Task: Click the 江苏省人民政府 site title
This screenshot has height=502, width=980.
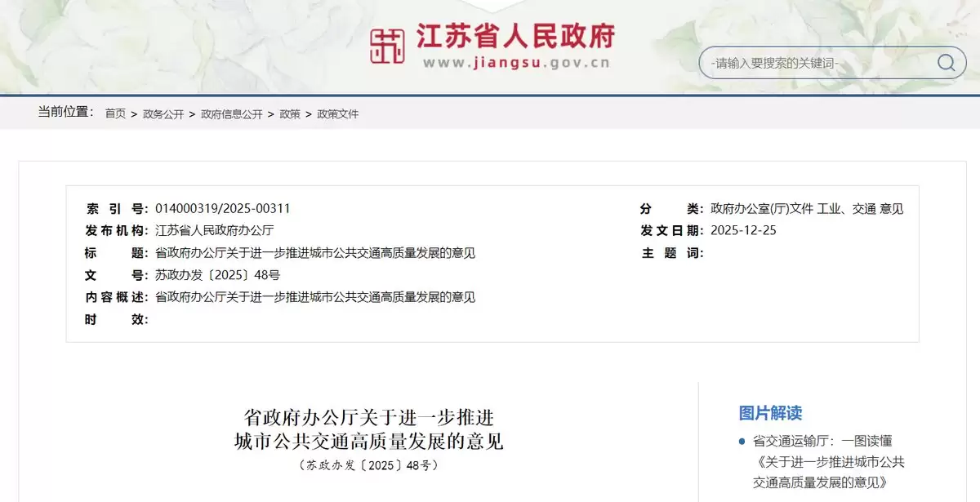Action: click(515, 36)
